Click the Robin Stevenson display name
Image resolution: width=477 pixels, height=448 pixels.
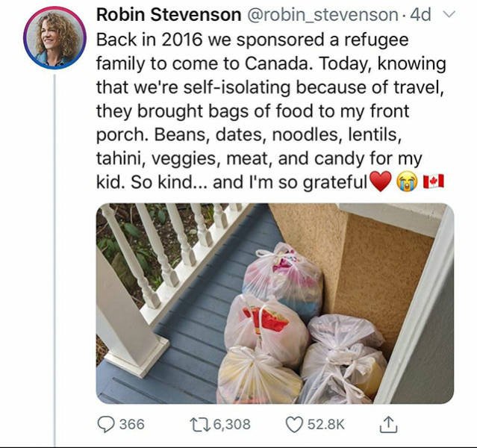point(169,14)
